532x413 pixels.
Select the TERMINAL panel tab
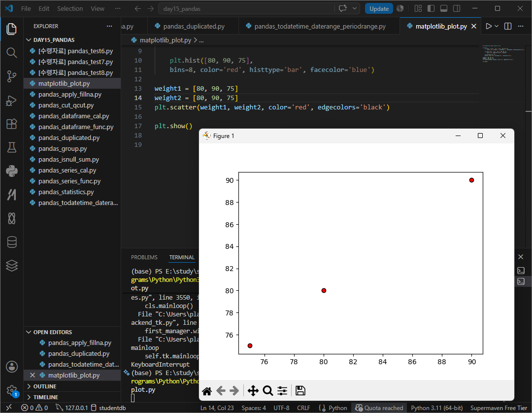click(182, 257)
